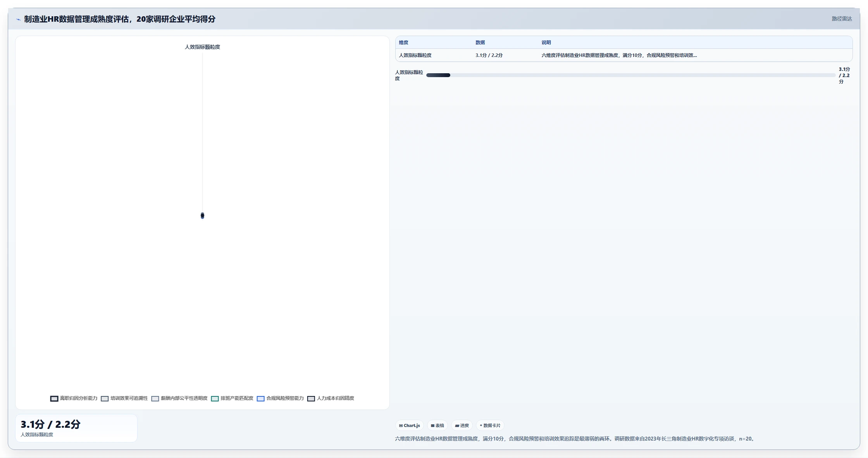Viewport: 868px width, 458px height.
Task: Toggle the 人力成本归因精度 legend item
Action: point(331,398)
